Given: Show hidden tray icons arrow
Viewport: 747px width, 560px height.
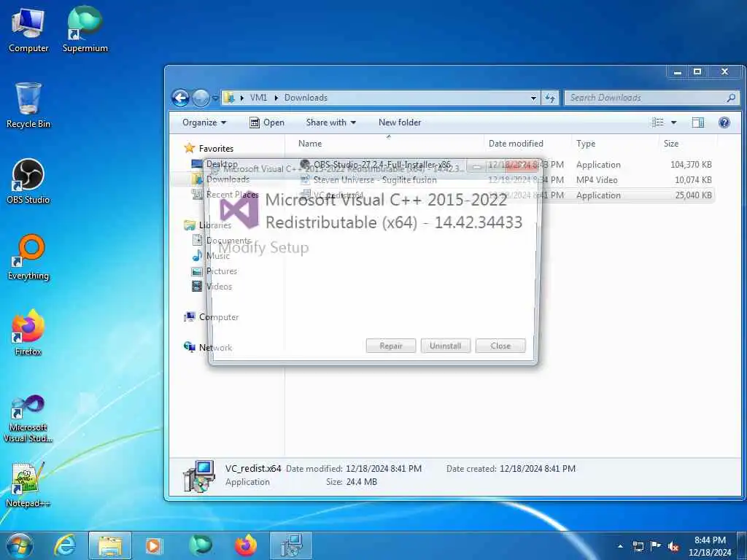Looking at the screenshot, I should 620,546.
